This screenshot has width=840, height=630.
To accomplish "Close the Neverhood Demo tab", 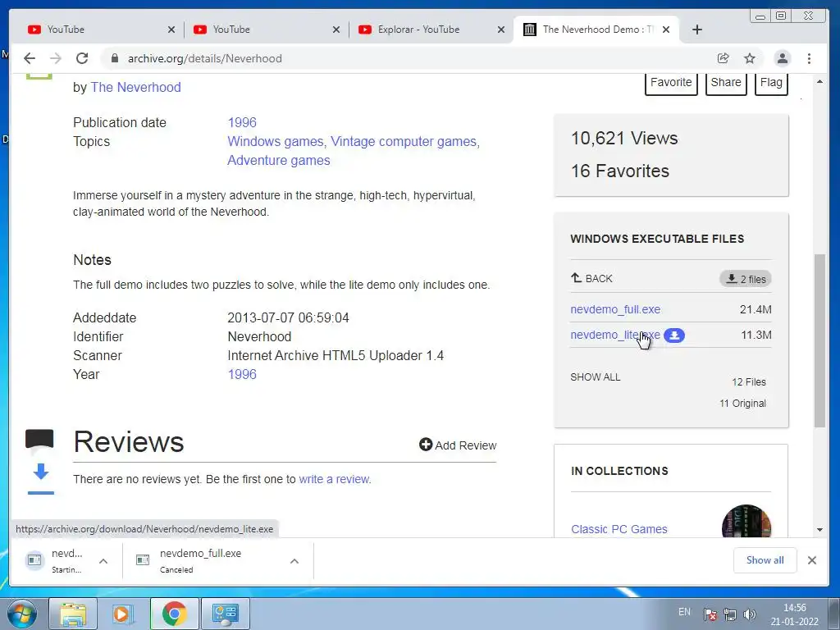I will [x=666, y=30].
